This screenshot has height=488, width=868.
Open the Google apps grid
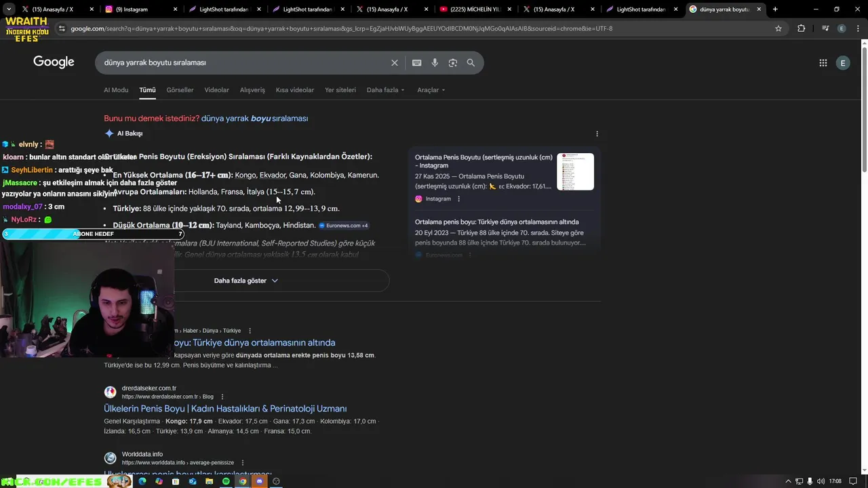[x=823, y=62]
